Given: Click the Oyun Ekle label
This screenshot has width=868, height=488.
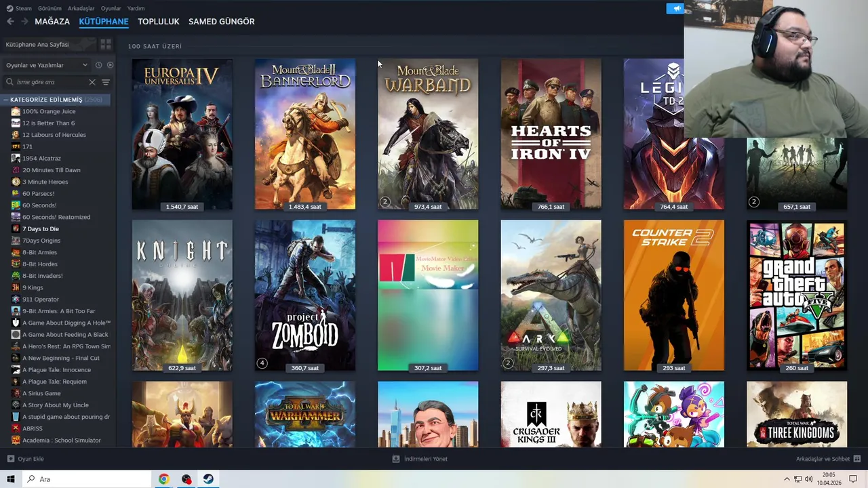Looking at the screenshot, I should point(31,459).
